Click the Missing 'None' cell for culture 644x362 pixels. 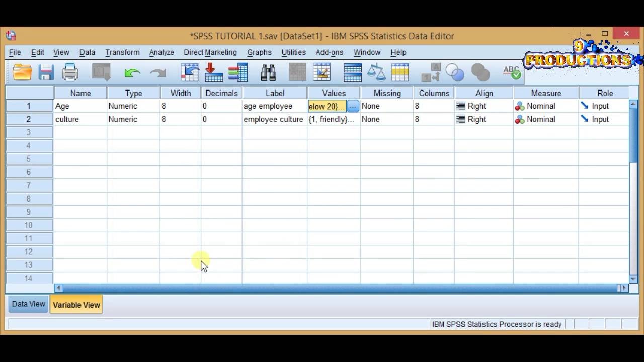pos(387,119)
